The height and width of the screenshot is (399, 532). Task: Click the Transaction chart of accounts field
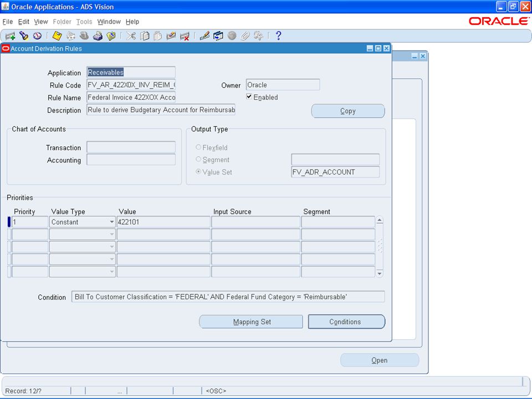[131, 147]
